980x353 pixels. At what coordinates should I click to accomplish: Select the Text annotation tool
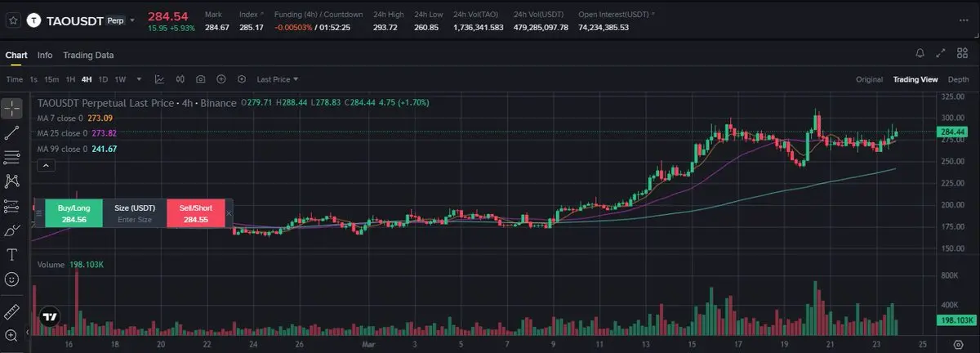[11, 255]
